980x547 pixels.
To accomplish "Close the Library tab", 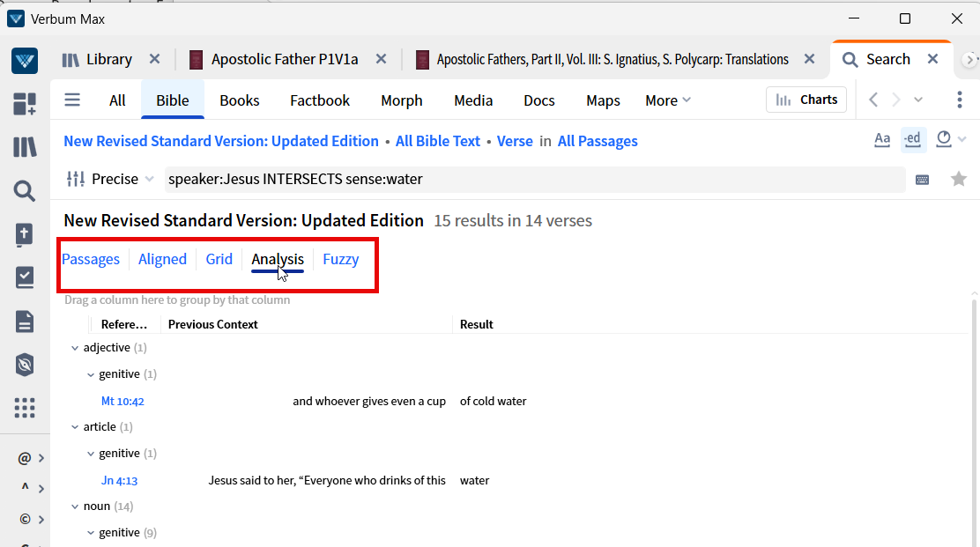I will coord(154,59).
